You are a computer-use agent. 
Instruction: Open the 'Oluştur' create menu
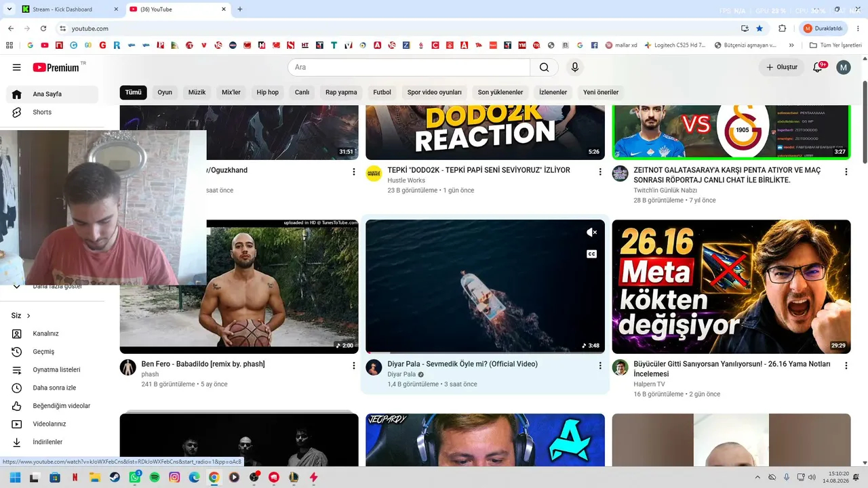tap(781, 67)
